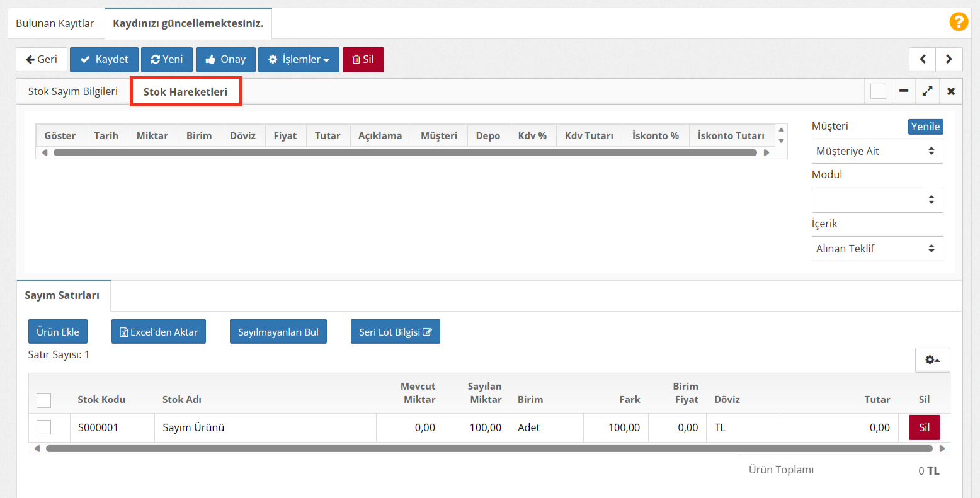Tick the select-all checkbox in table header
This screenshot has width=980, height=498.
[43, 400]
